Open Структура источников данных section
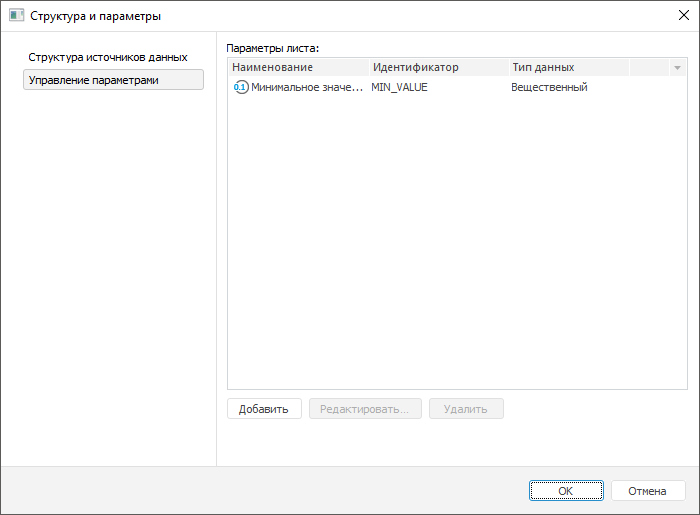The image size is (700, 515). [x=108, y=57]
